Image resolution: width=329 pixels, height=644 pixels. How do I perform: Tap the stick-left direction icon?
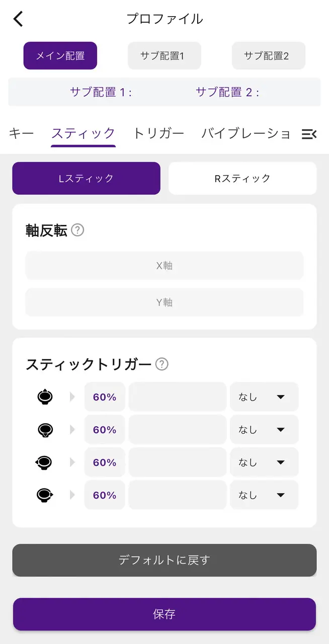[x=44, y=462]
